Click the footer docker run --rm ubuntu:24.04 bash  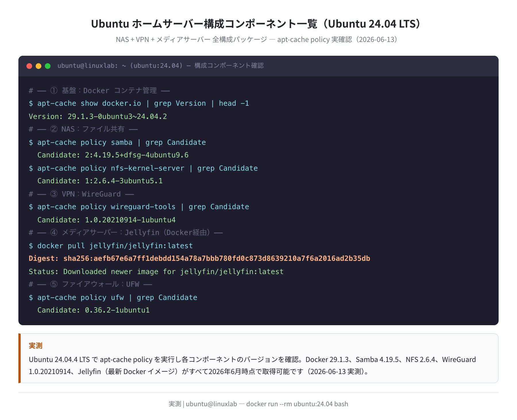pyautogui.click(x=297, y=404)
